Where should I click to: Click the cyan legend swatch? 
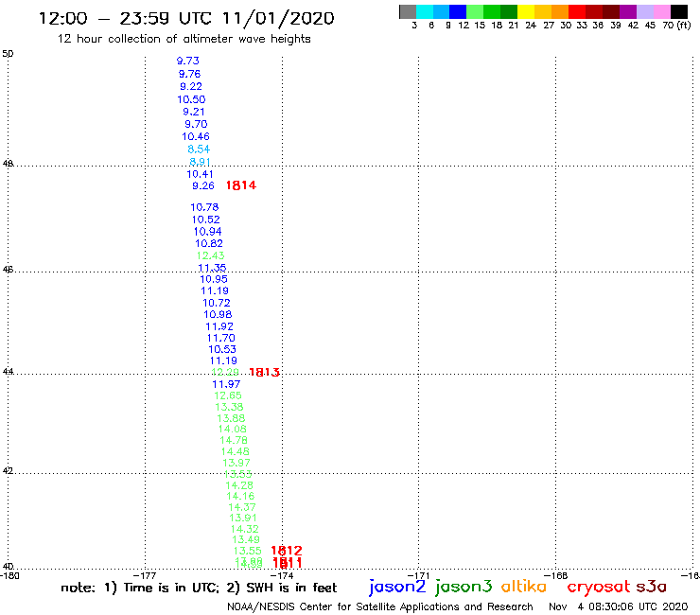tap(425, 11)
